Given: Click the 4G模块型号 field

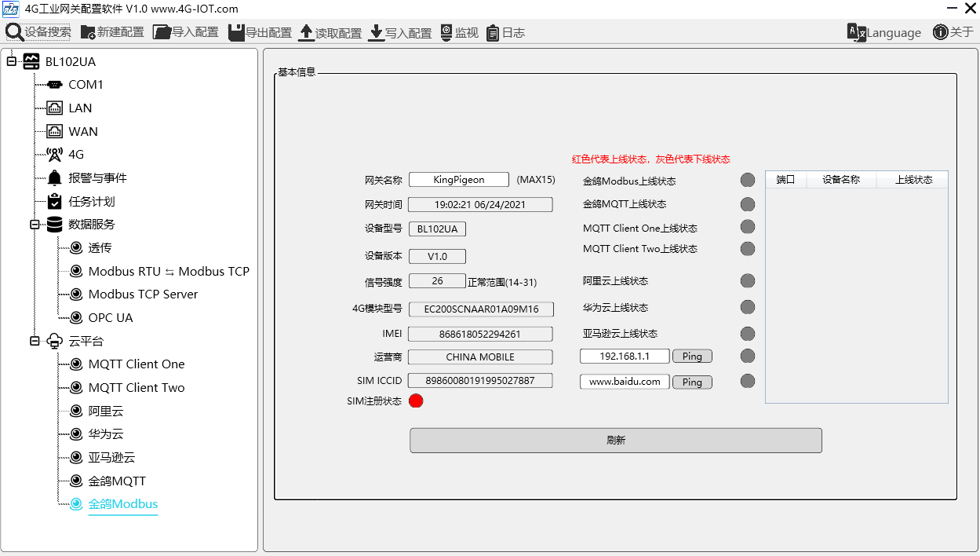Looking at the screenshot, I should point(480,309).
